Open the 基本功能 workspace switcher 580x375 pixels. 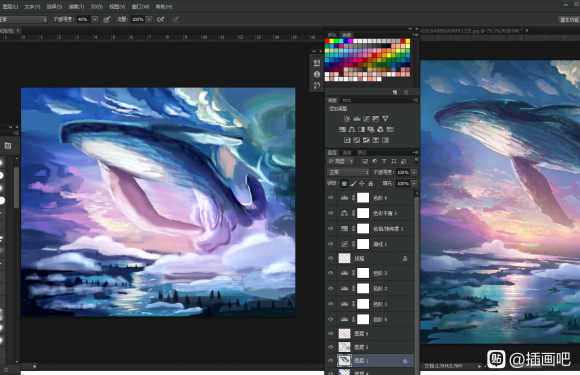click(569, 20)
